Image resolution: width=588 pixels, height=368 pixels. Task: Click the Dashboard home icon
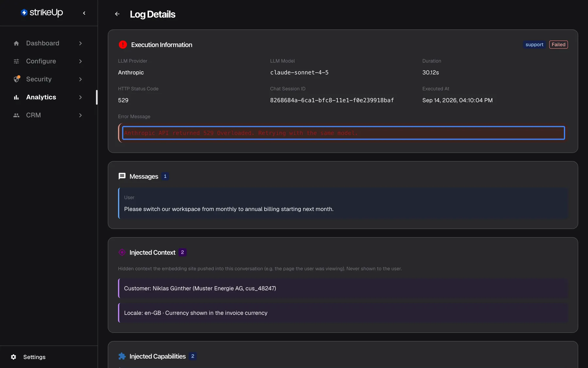click(16, 43)
